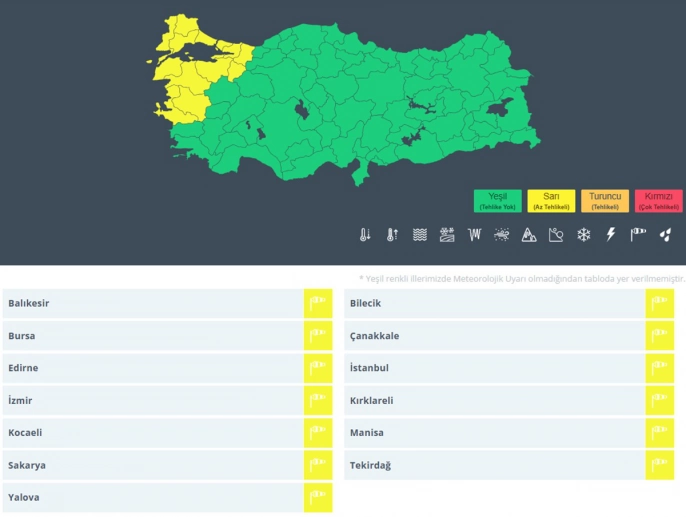Viewport: 686px width, 517px height.
Task: Click the fog wavy lines icon
Action: 420,235
